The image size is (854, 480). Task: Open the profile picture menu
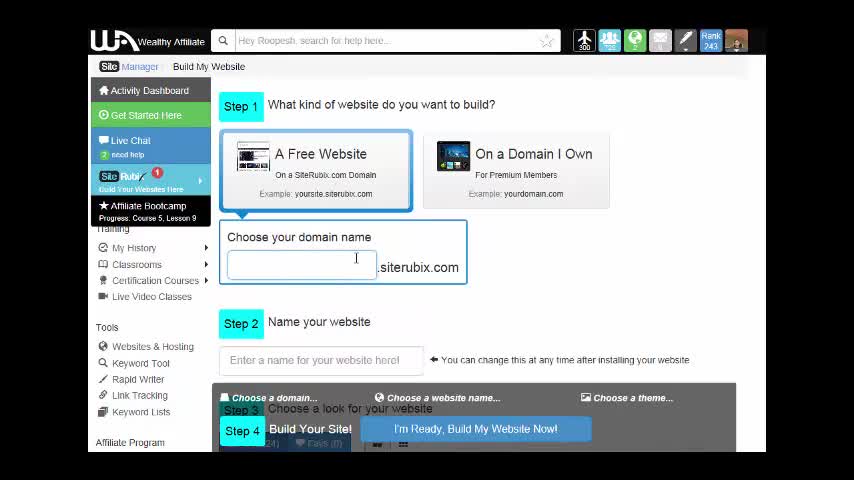coord(736,40)
